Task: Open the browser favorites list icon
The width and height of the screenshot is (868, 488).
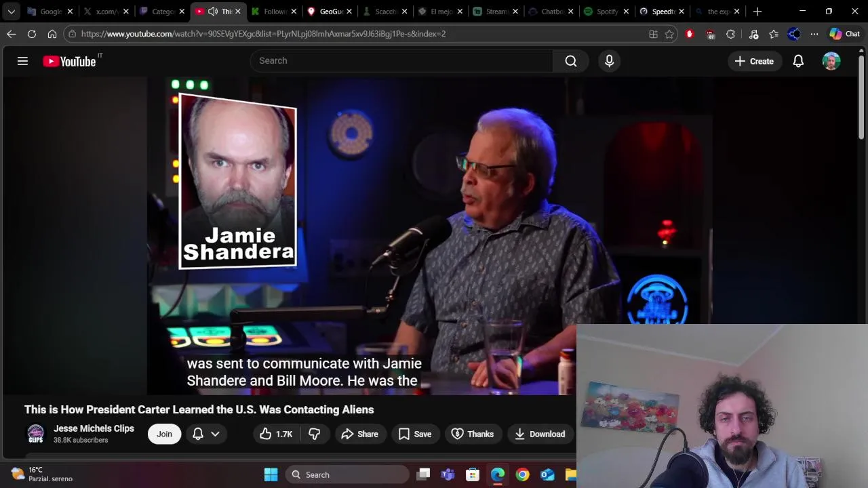Action: click(774, 34)
